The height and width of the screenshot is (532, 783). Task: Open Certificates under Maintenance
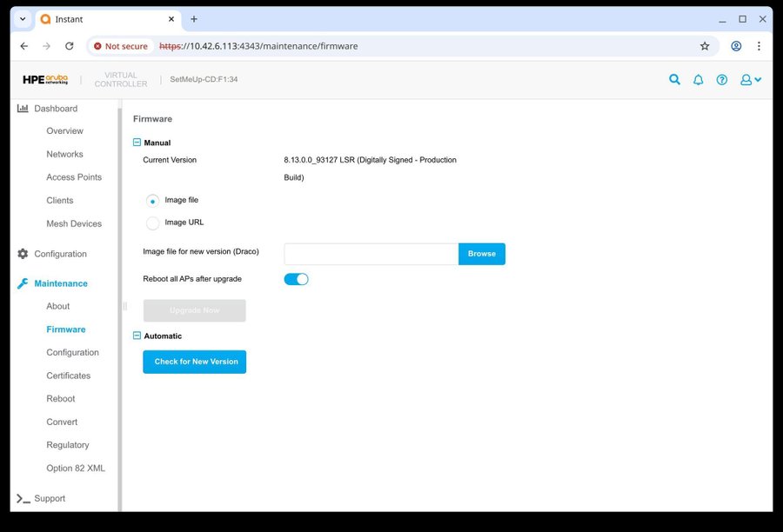[68, 376]
